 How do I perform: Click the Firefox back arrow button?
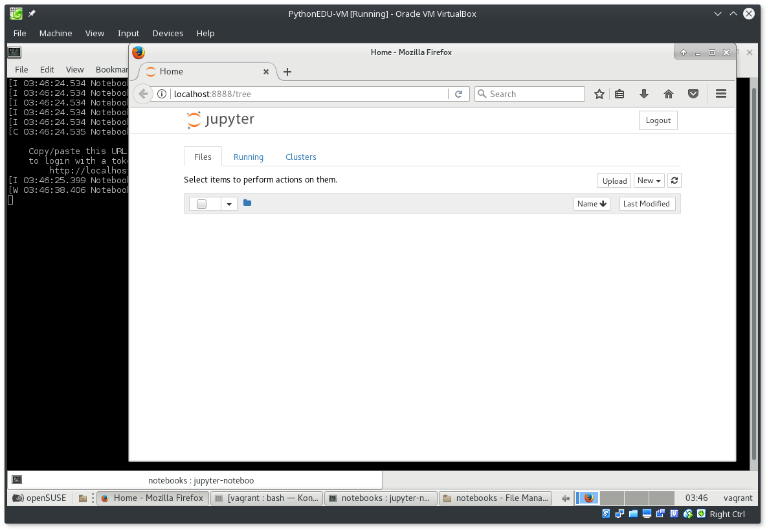click(143, 94)
